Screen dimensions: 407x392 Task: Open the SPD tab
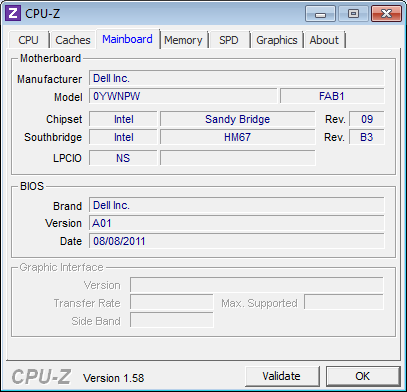[x=229, y=40]
